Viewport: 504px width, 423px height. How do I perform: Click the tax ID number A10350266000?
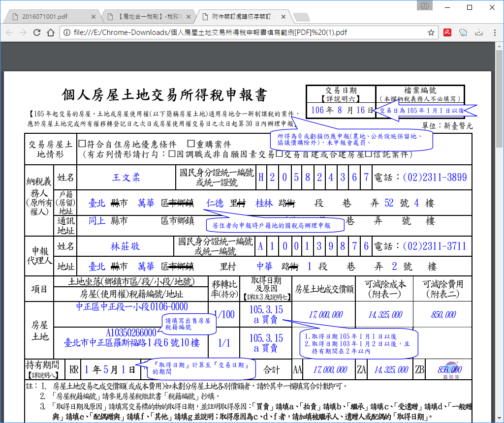(x=131, y=332)
